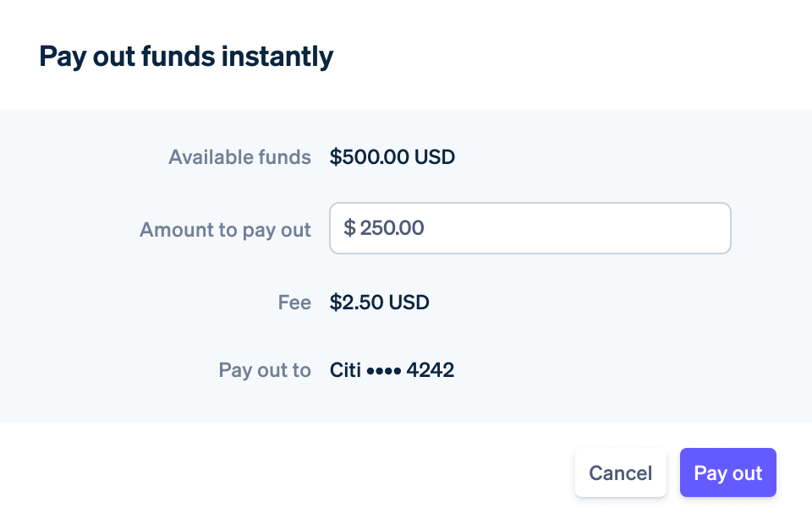Click the masked dots of account number
Image resolution: width=812 pixels, height=524 pixels.
[x=383, y=370]
